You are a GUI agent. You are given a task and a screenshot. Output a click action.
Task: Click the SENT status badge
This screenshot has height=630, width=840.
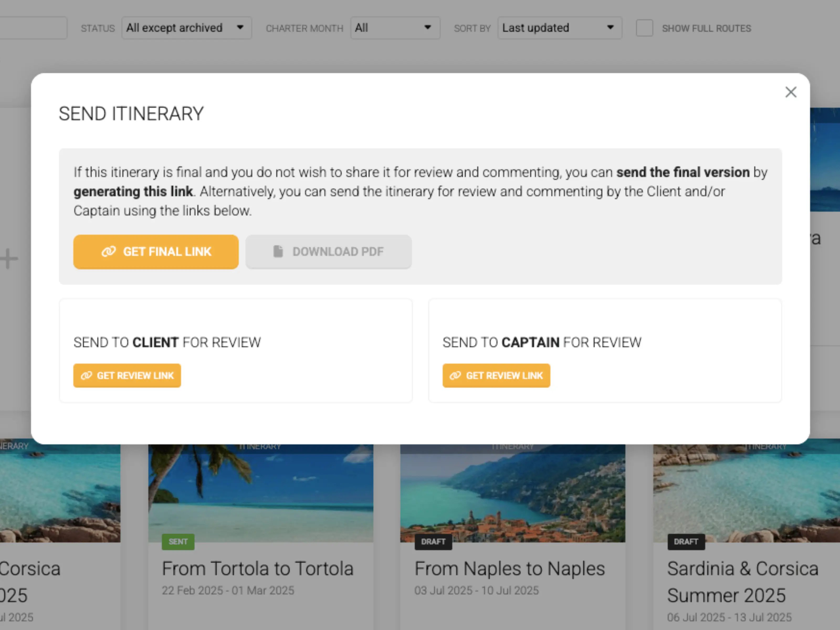tap(178, 542)
